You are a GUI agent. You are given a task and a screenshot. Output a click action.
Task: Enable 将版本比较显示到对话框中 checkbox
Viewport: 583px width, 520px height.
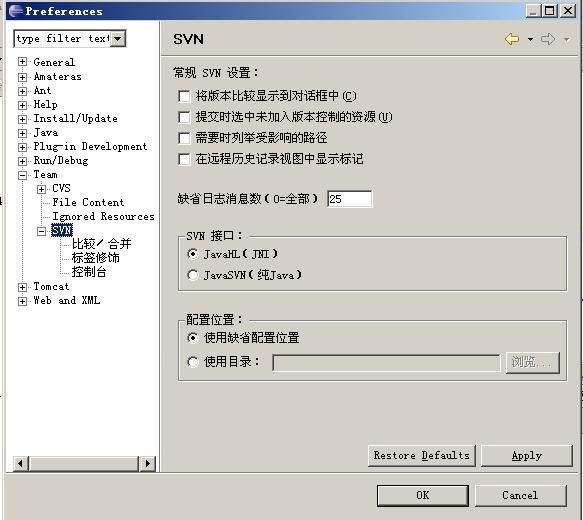[x=184, y=96]
